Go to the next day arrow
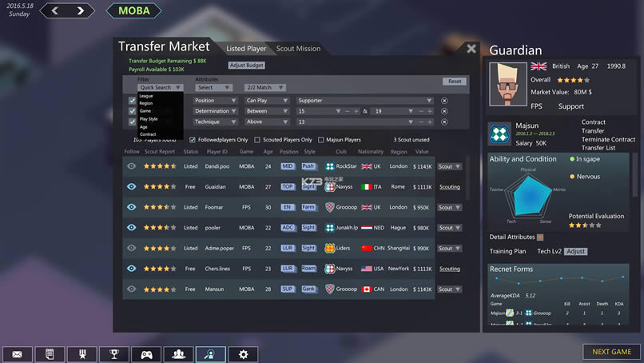 80,10
